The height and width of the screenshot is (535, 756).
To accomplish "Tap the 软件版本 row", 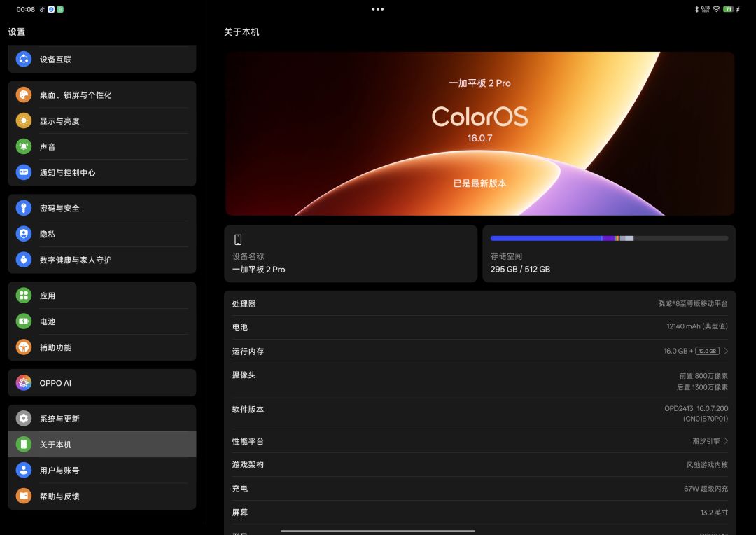I will point(479,413).
